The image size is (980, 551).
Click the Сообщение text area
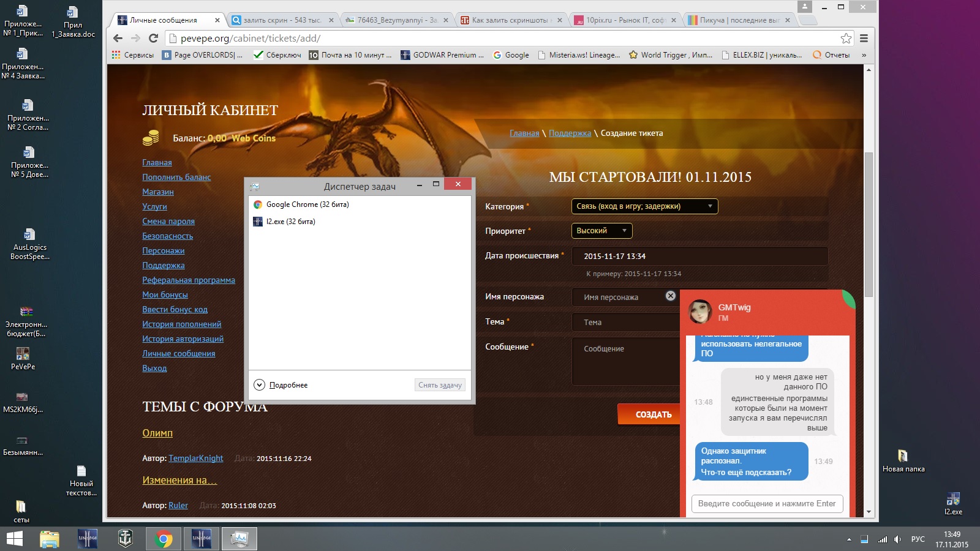click(626, 361)
